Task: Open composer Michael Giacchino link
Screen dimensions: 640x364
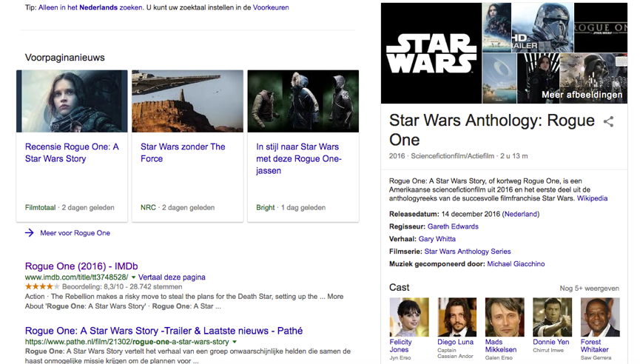Action: pos(516,264)
